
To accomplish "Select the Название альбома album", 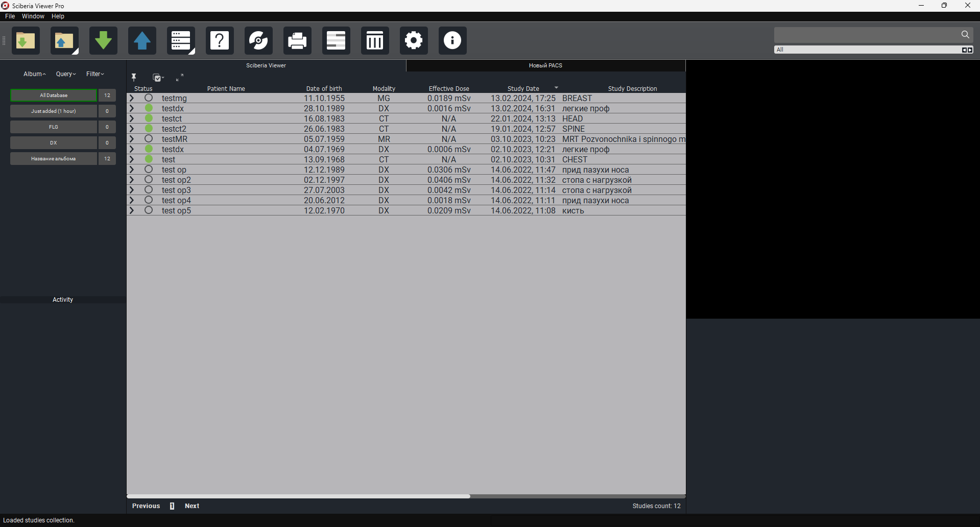I will click(x=54, y=159).
